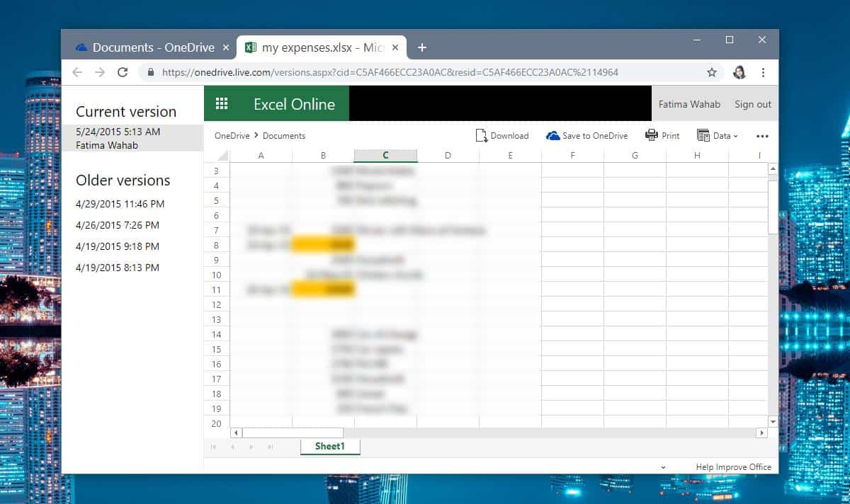Click the Print printer icon
Viewport: 850px width, 504px height.
[x=652, y=135]
